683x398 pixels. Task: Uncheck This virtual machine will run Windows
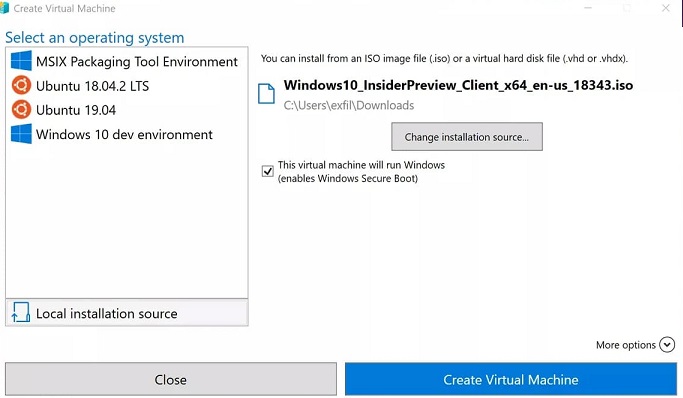pyautogui.click(x=267, y=171)
